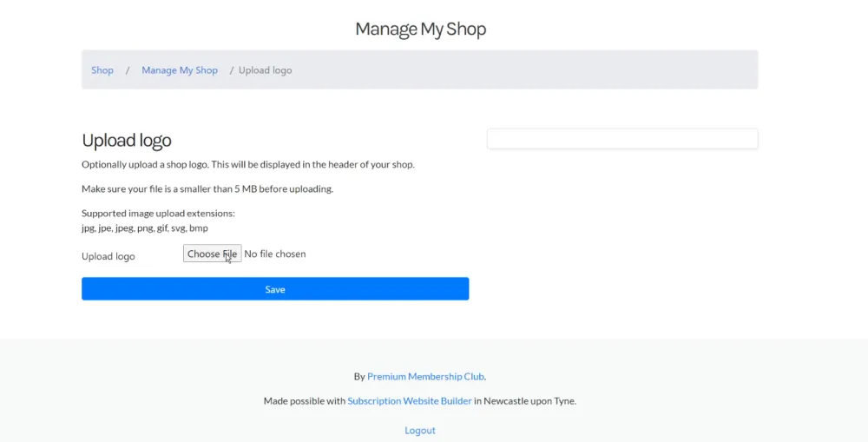This screenshot has height=442, width=868.
Task: Go to Manage My Shop breadcrumb link
Action: tap(180, 70)
